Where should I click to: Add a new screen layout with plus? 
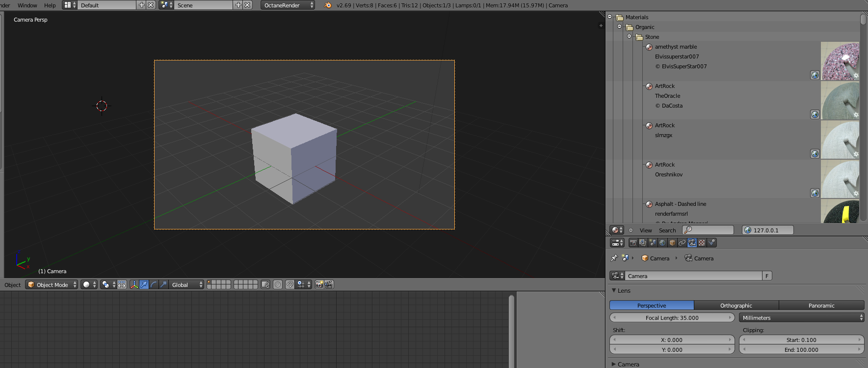pos(142,5)
